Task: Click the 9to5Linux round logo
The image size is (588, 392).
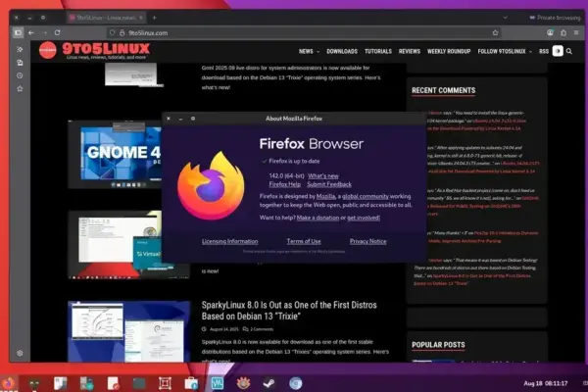Action: [x=48, y=50]
